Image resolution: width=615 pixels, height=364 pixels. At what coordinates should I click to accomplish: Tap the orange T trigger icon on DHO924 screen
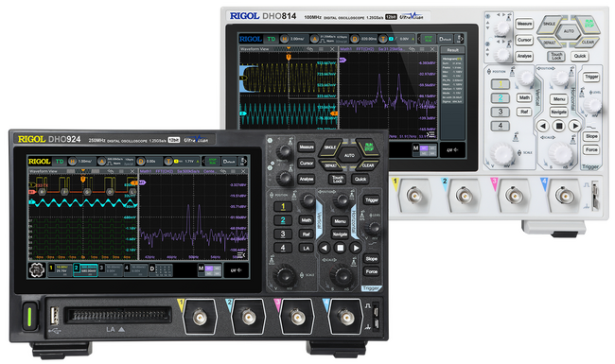tap(167, 161)
